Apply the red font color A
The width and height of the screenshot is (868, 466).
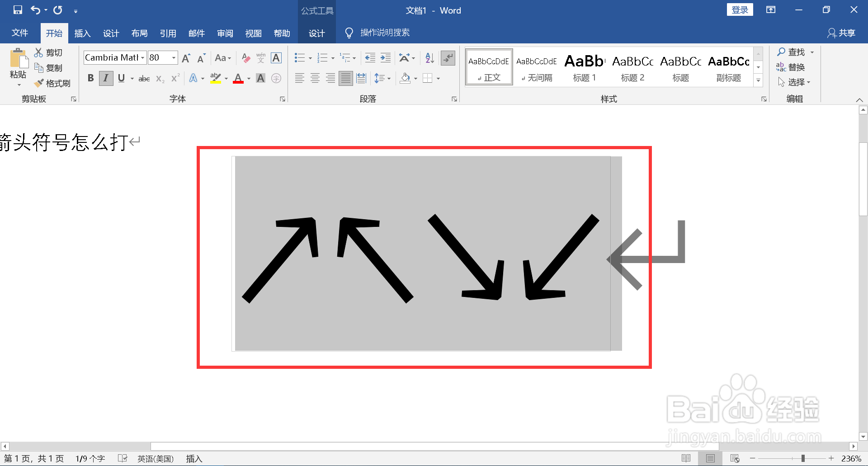tap(238, 79)
